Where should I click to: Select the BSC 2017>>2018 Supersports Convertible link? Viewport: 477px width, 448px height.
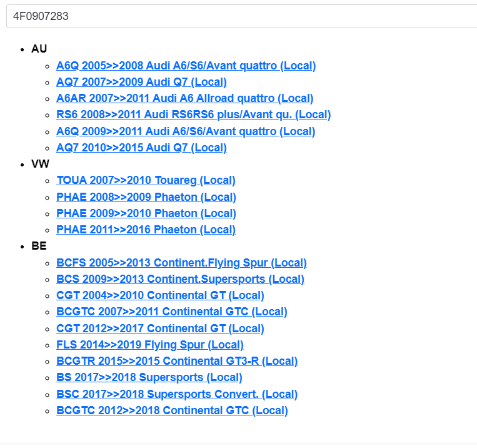(x=177, y=394)
